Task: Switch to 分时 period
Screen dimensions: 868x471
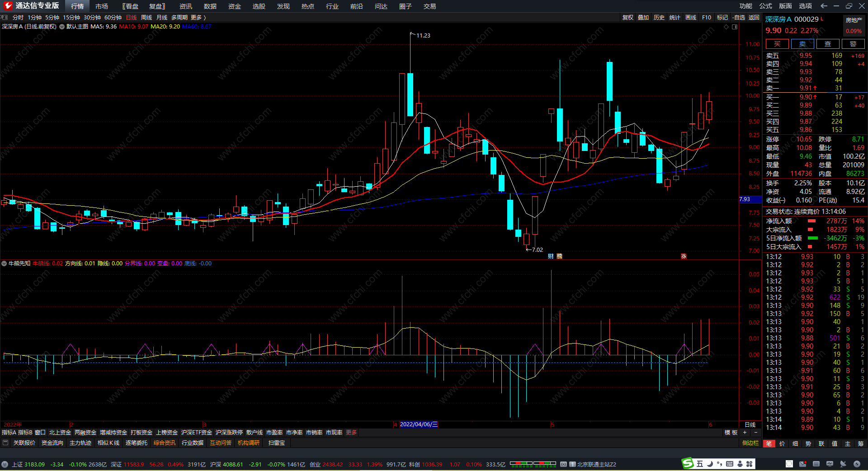Action: pyautogui.click(x=18, y=17)
